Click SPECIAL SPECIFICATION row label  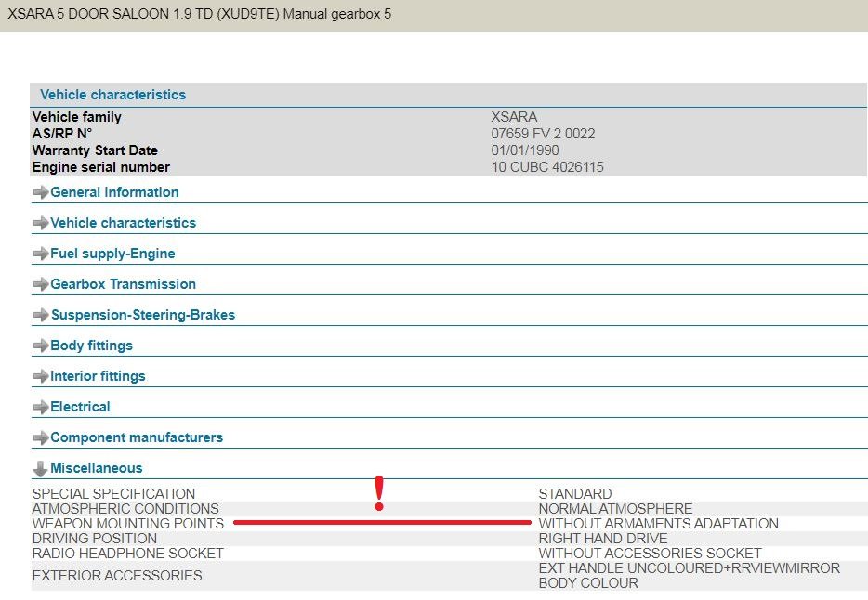click(113, 494)
